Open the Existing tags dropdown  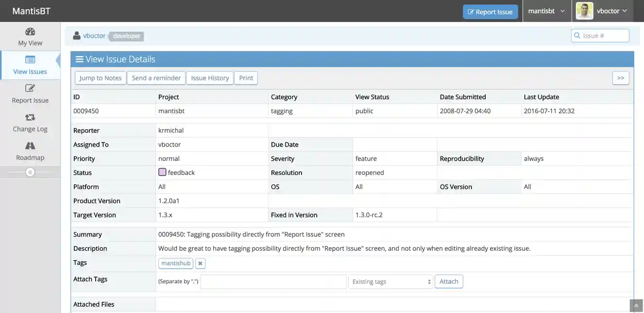pos(390,281)
